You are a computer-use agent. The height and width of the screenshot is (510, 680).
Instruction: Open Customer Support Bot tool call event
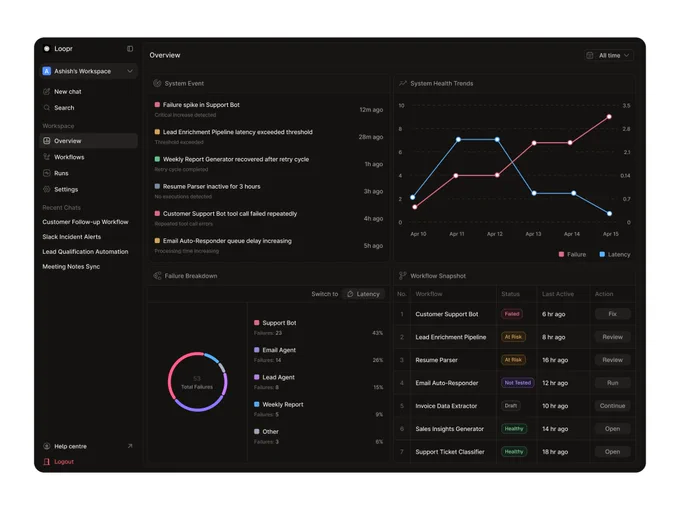pyautogui.click(x=268, y=219)
